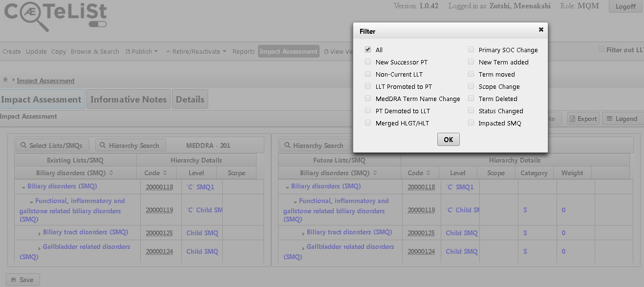Click the home breadcrumb icon
Image resolution: width=644 pixels, height=287 pixels.
click(x=5, y=80)
